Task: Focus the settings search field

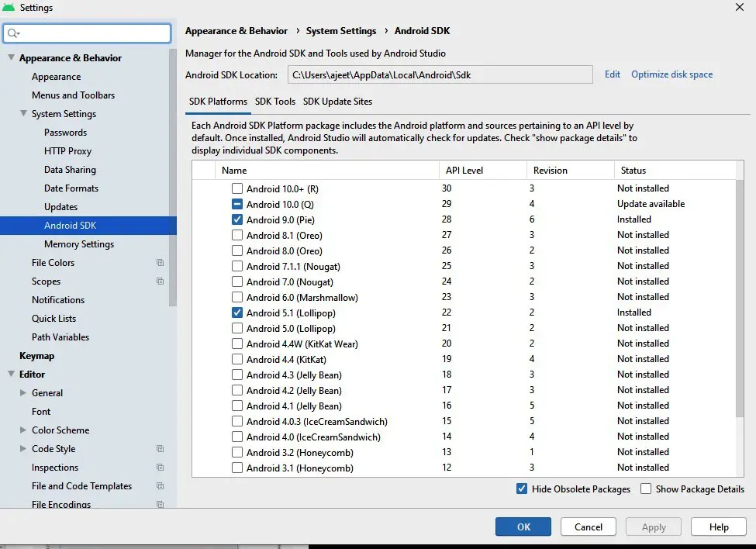Action: click(x=88, y=33)
